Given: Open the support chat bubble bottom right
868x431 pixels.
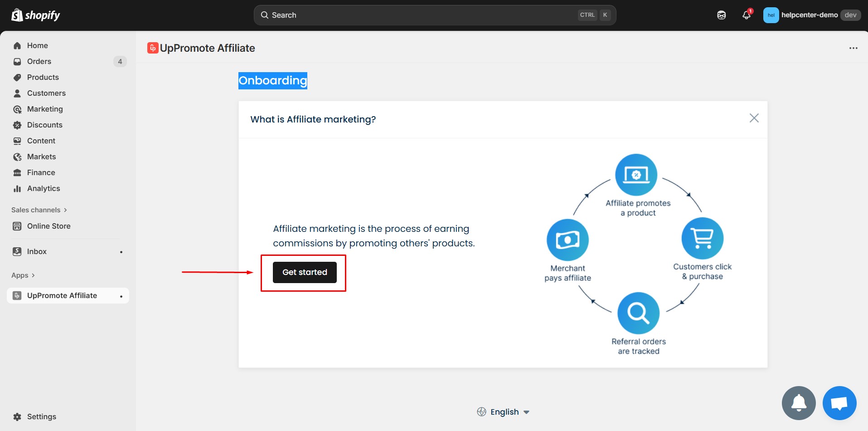Looking at the screenshot, I should click(x=839, y=403).
